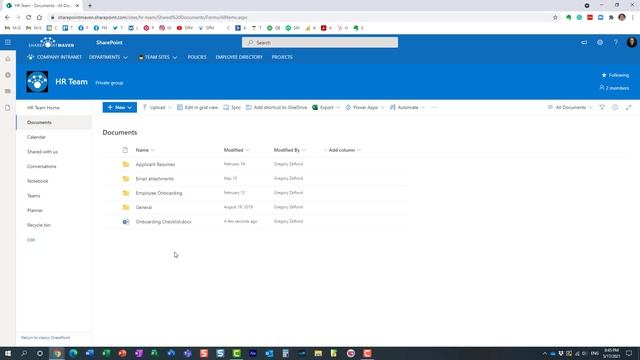This screenshot has height=360, width=640.
Task: Open the help question mark icon
Action: point(616,42)
